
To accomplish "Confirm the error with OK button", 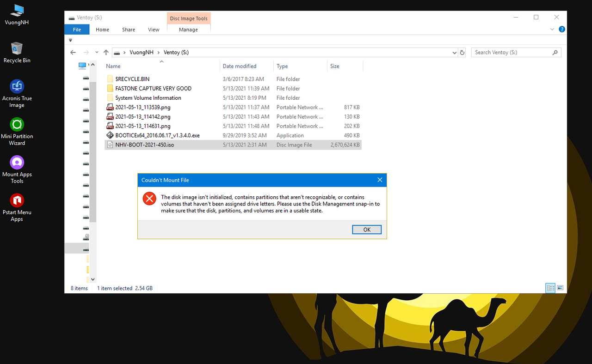I will 367,230.
